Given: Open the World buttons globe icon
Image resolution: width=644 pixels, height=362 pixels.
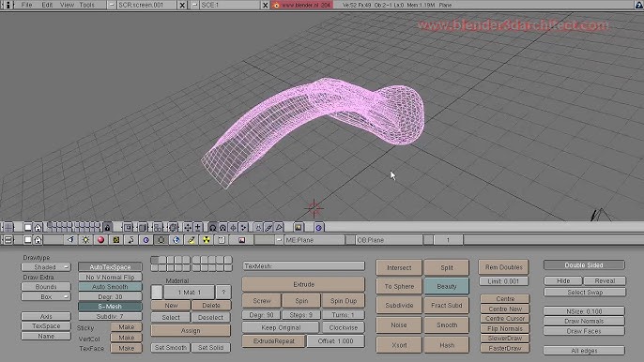Looking at the screenshot, I should [x=176, y=240].
